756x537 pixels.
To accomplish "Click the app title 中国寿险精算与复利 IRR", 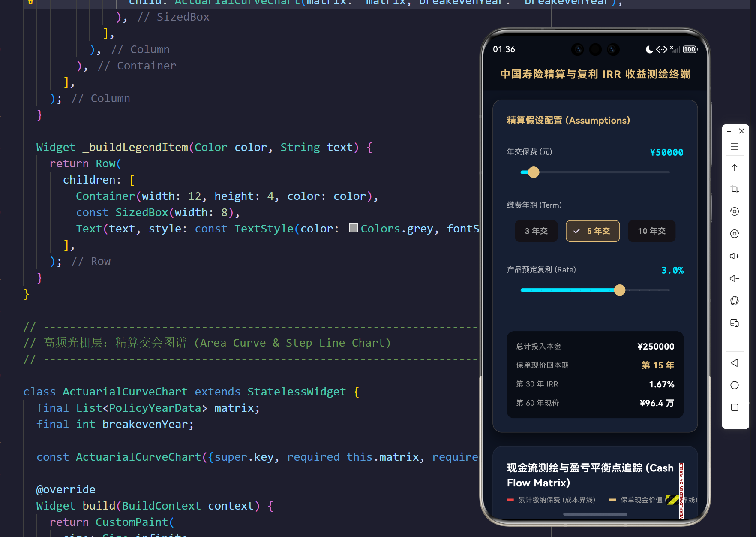I will (x=595, y=74).
